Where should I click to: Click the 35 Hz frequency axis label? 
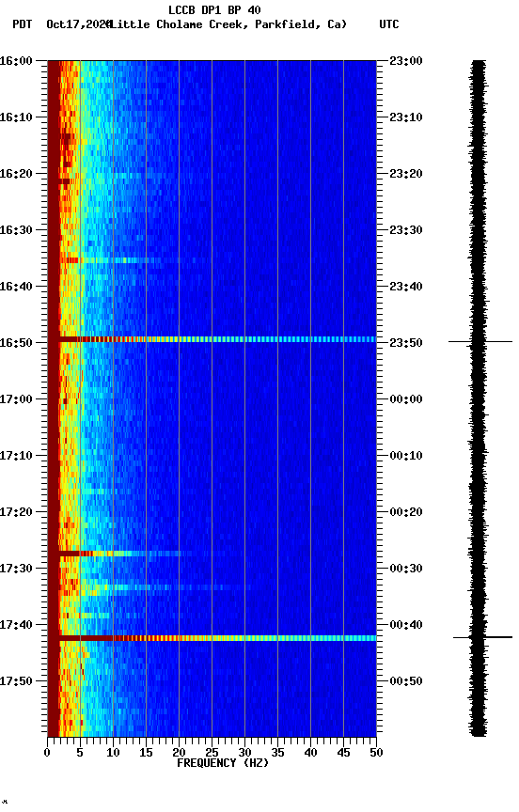click(x=277, y=753)
